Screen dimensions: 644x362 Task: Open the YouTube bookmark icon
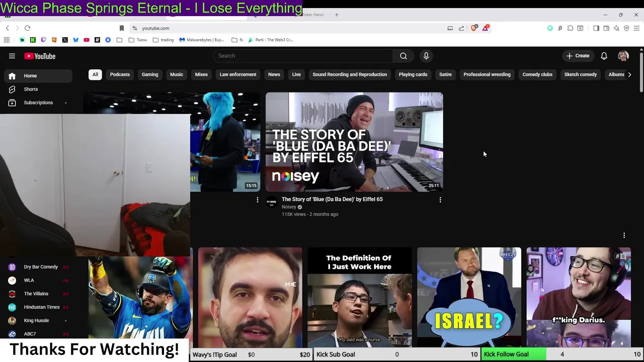(x=87, y=40)
